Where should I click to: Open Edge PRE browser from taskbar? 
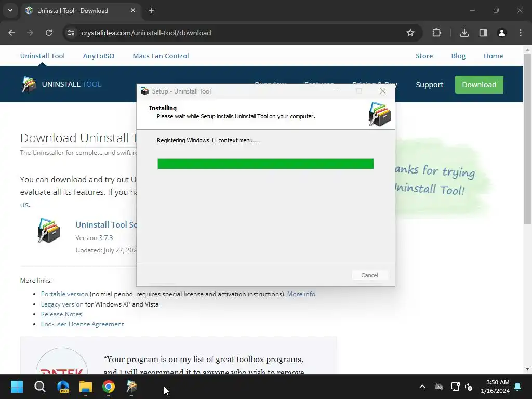(63, 387)
